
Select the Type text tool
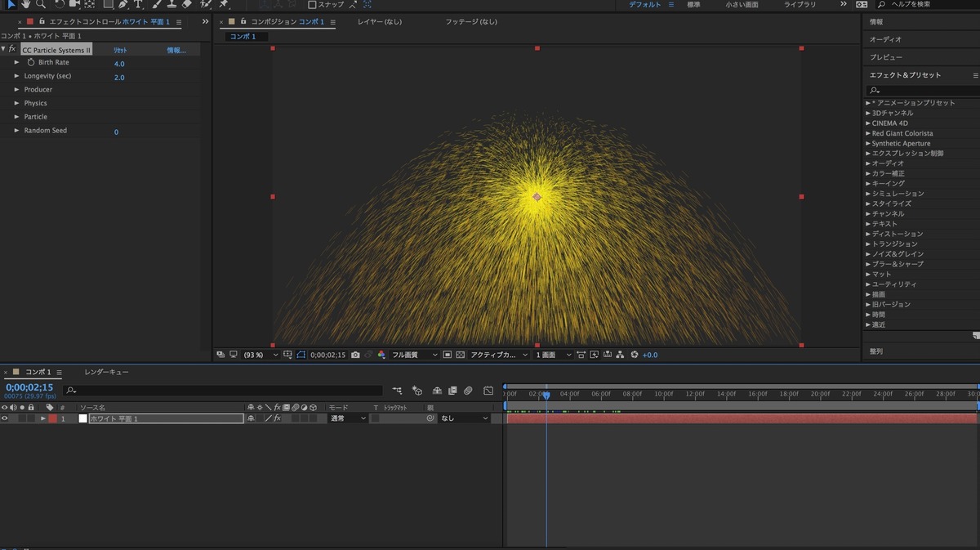pos(138,4)
